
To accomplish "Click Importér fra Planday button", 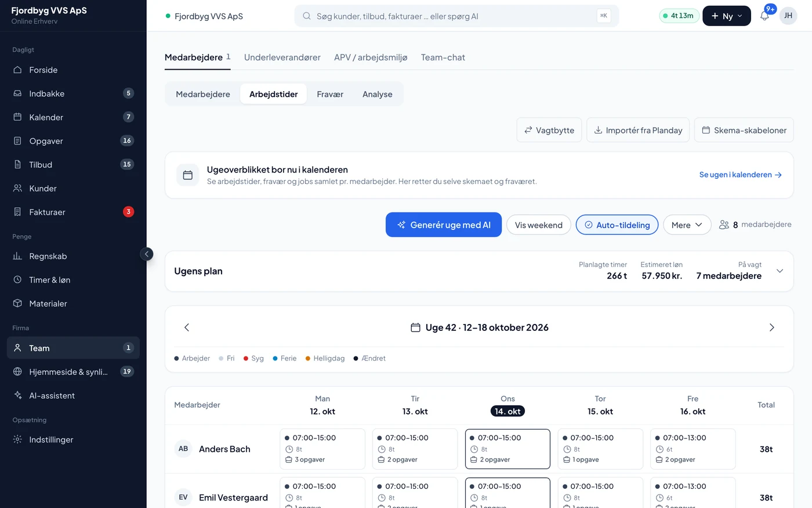I will click(638, 130).
